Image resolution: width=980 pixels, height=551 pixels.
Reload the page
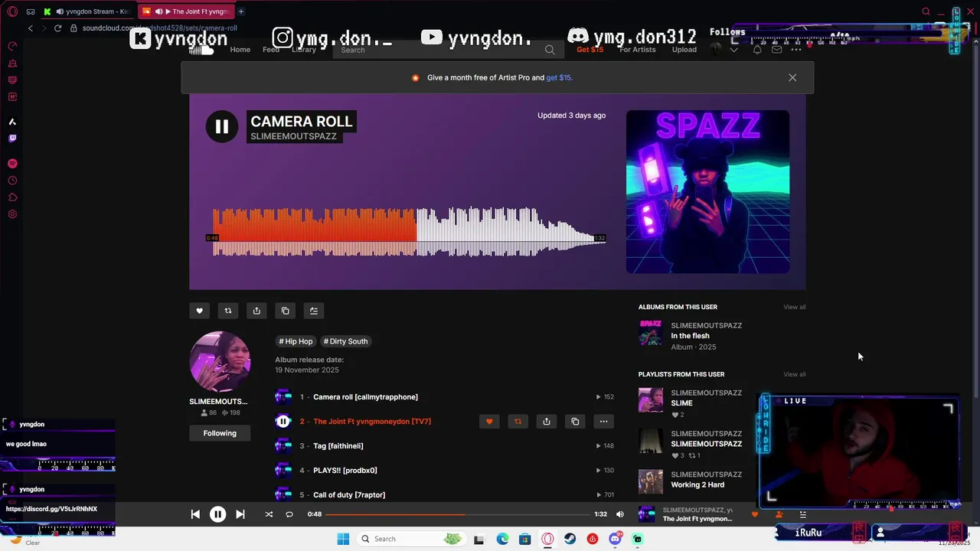click(57, 28)
